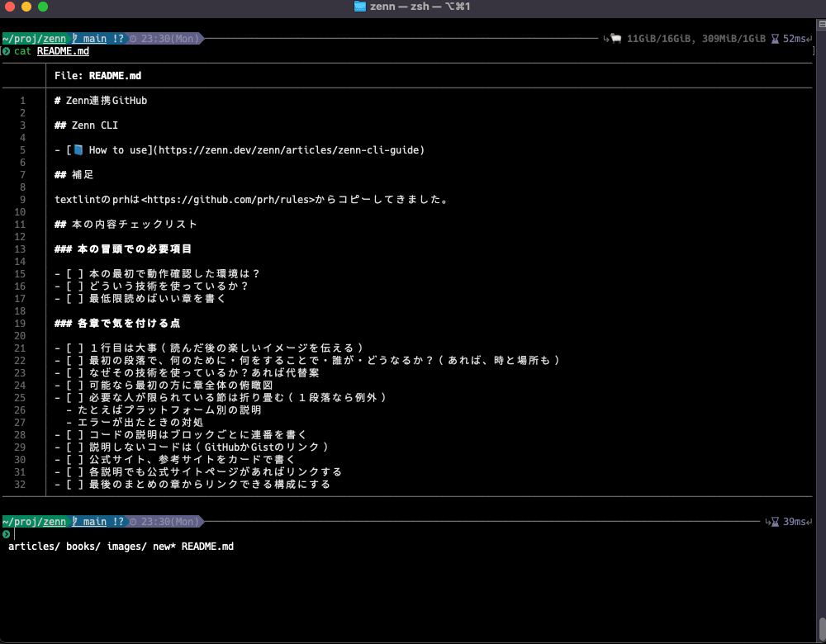Click the "11GiB/16GiB," memory readout
This screenshot has height=644, width=826.
click(661, 39)
